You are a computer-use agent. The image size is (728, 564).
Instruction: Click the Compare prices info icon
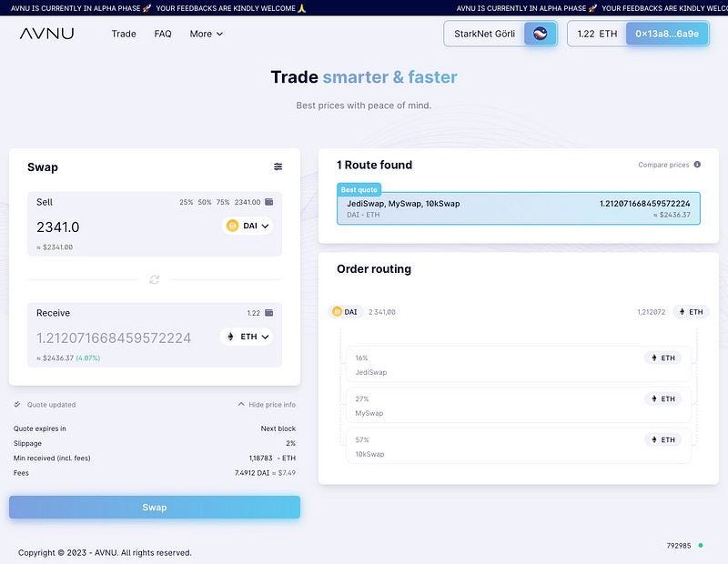pyautogui.click(x=697, y=165)
